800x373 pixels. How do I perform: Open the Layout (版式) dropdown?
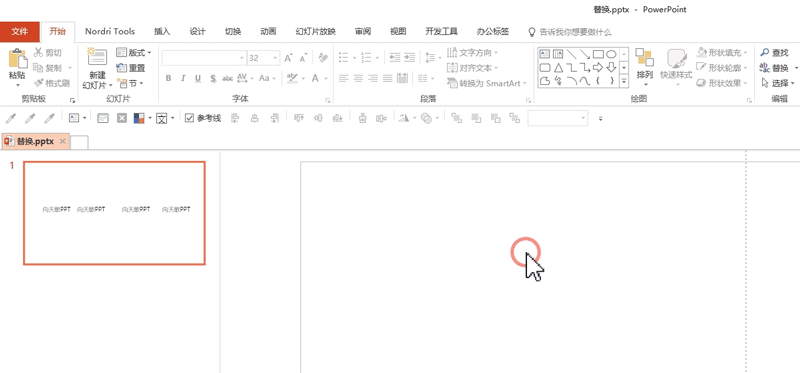tap(134, 53)
